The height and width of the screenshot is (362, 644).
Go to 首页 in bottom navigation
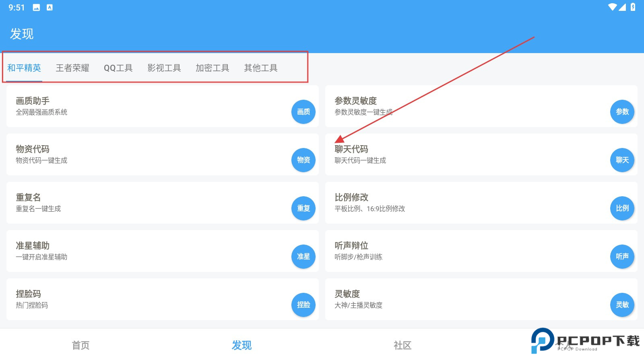pyautogui.click(x=80, y=345)
